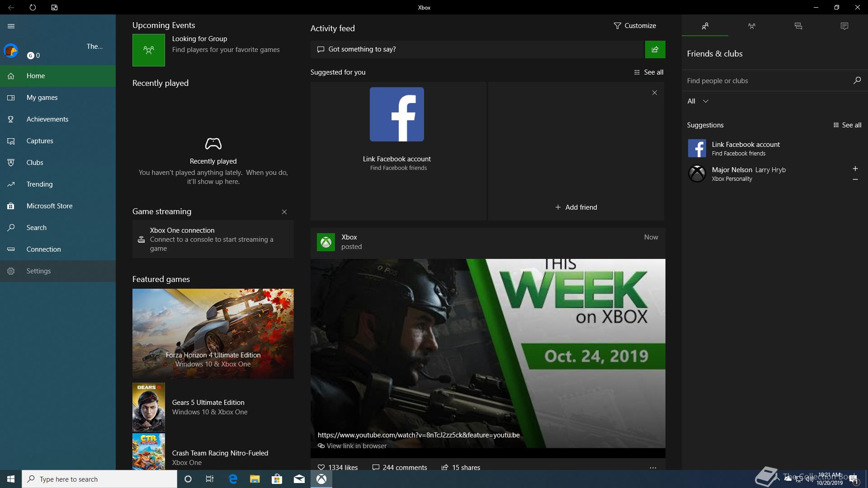The height and width of the screenshot is (488, 868).
Task: Click See all for Suggested for you
Action: click(x=649, y=72)
